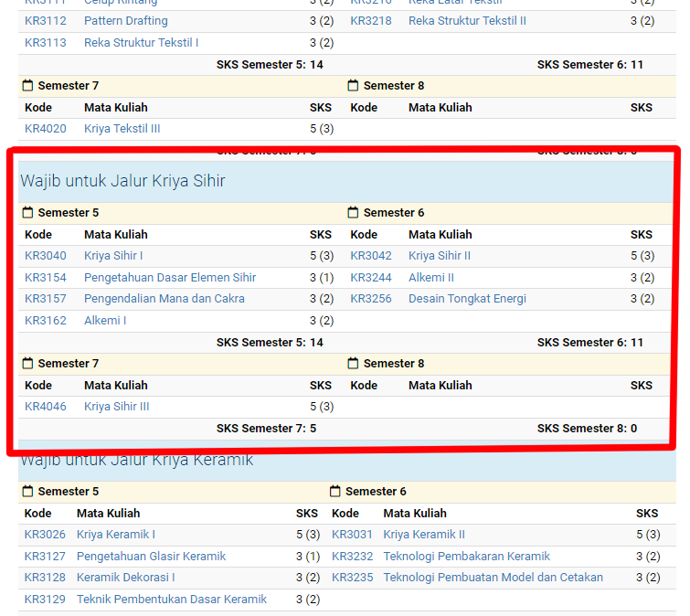Viewport: 690px width, 616px height.
Task: Open Reka Struktur Tekstil I course
Action: tap(142, 43)
